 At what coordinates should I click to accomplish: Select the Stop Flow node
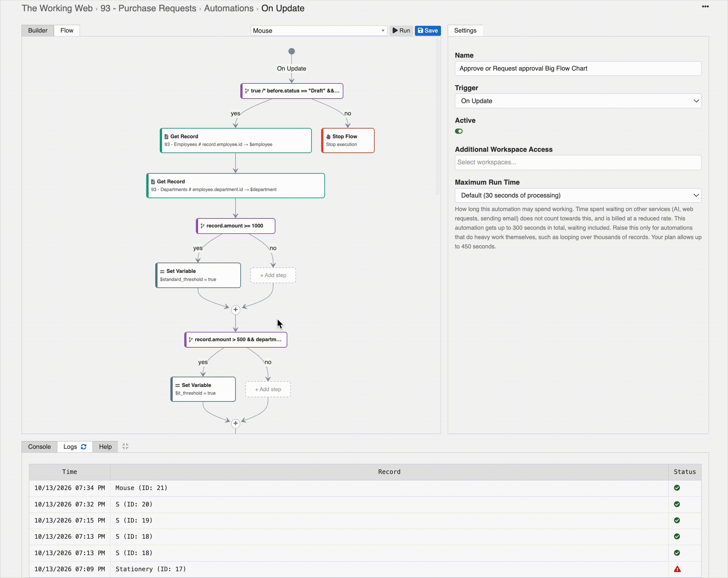[x=348, y=140]
